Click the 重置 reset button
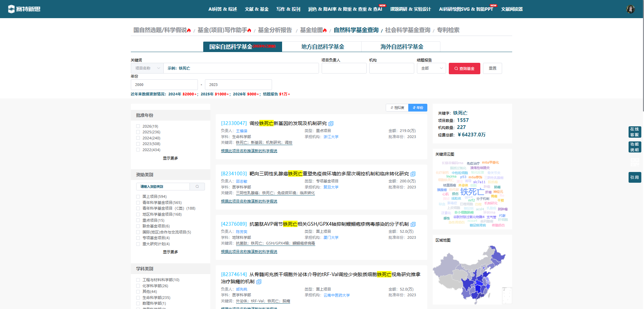The image size is (644, 309). (x=492, y=69)
